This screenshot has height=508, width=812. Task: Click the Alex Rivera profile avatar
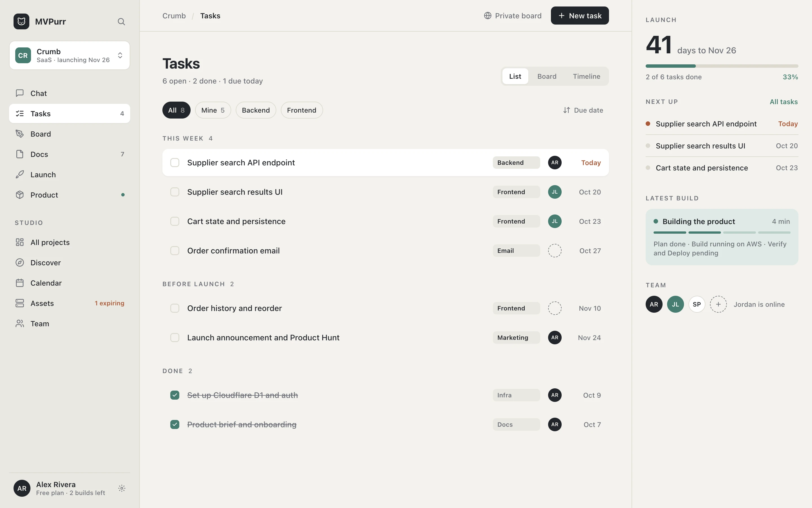pyautogui.click(x=22, y=488)
